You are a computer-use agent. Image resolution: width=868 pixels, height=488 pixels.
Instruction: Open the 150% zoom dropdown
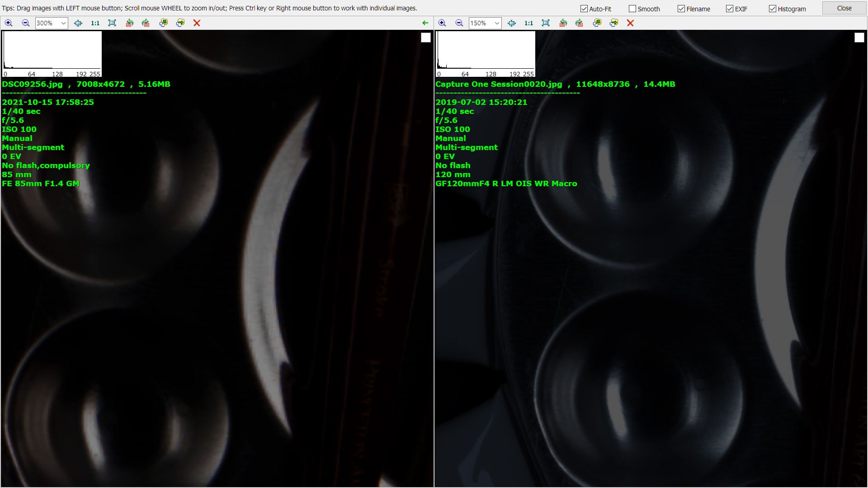(x=497, y=23)
